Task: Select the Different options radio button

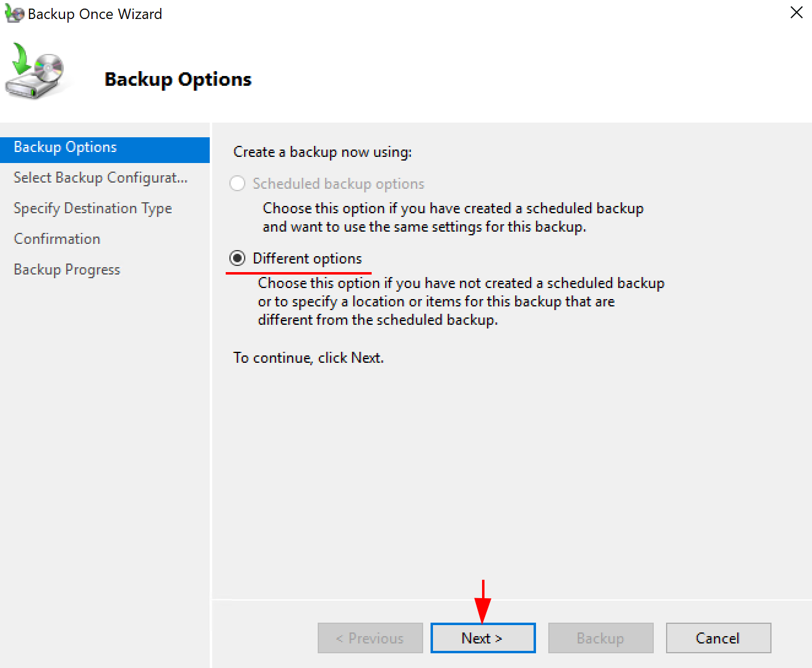Action: click(237, 258)
